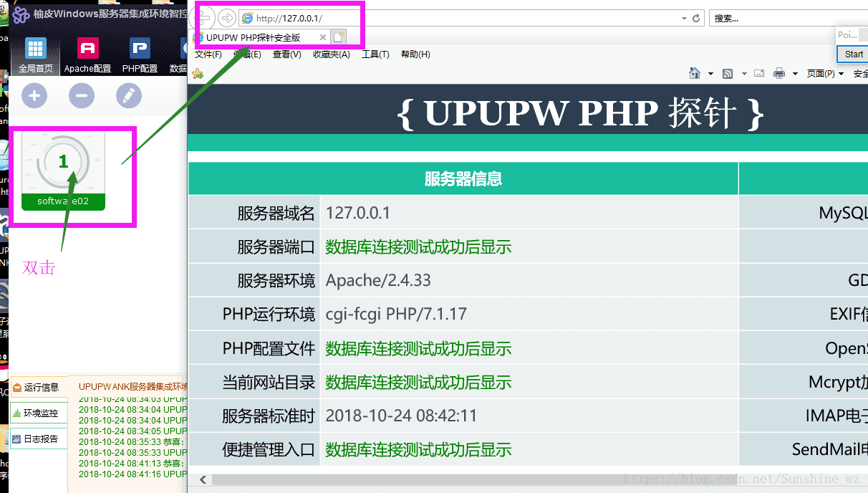Expand the home button dropdown arrow

pos(710,74)
